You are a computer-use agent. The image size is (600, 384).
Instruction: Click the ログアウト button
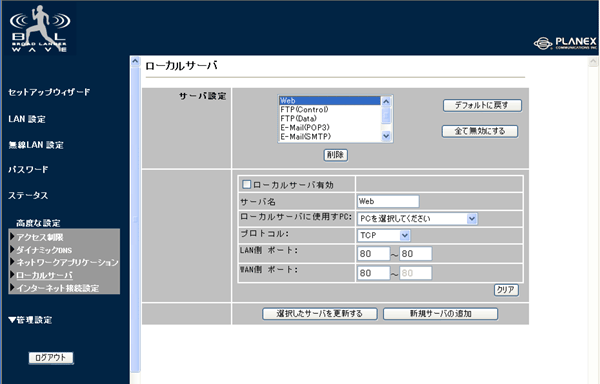(51, 358)
